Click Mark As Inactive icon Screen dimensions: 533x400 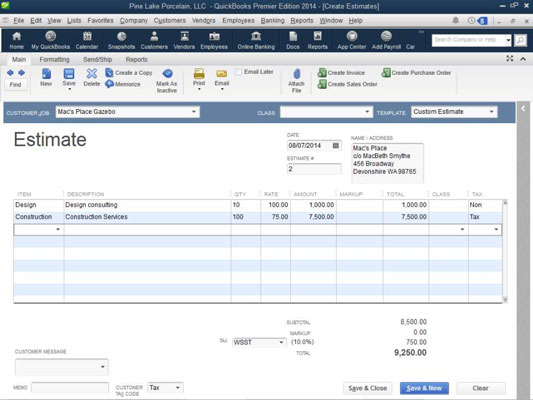pos(167,73)
